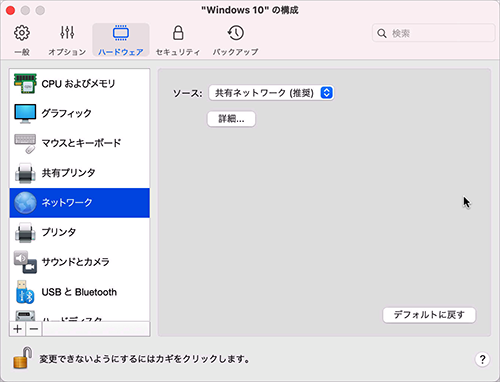Open the ソース network source dropdown
Viewport: 500px width, 382px height.
(x=271, y=93)
